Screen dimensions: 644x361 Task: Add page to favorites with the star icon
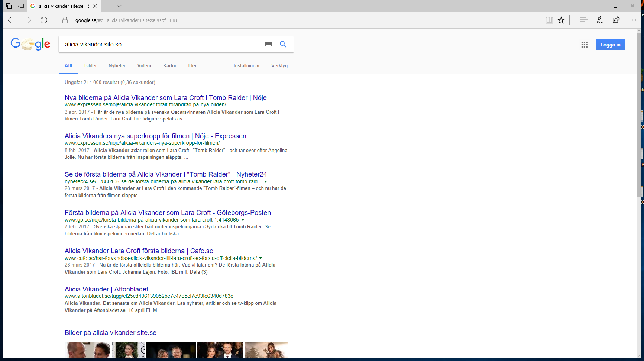(561, 20)
